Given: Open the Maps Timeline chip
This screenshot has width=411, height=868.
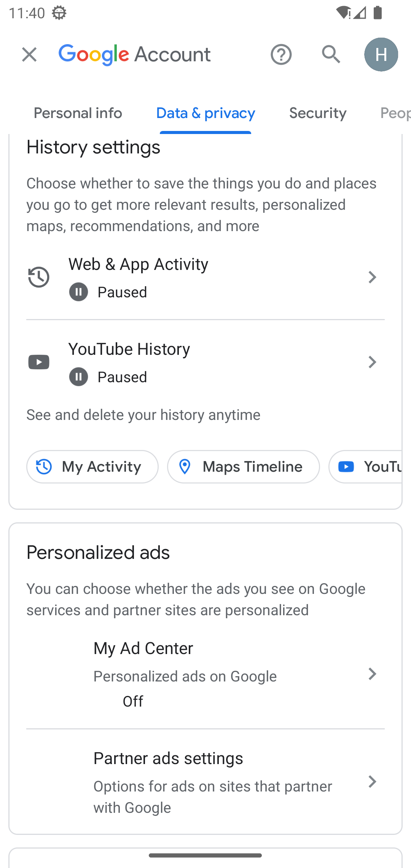Looking at the screenshot, I should point(244,467).
